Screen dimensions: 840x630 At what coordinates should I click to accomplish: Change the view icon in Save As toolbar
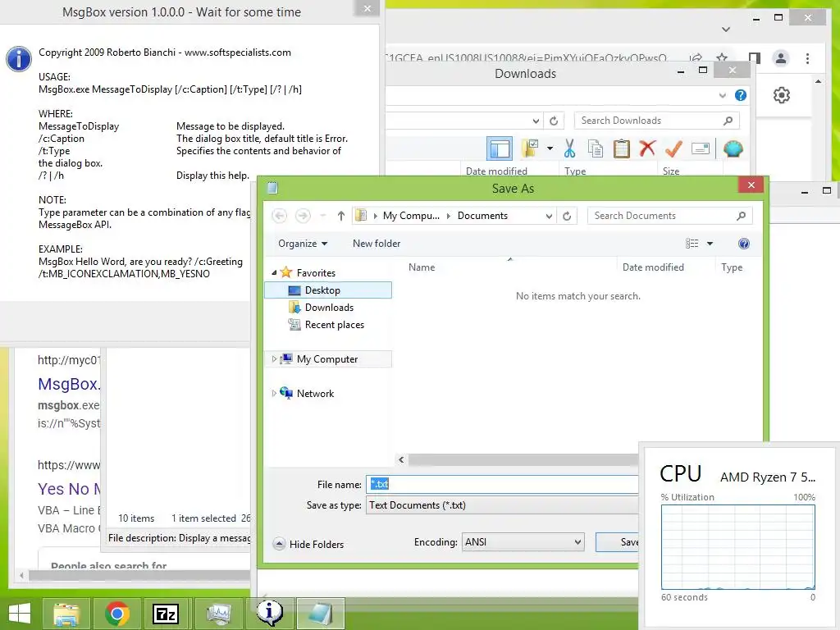click(x=692, y=244)
